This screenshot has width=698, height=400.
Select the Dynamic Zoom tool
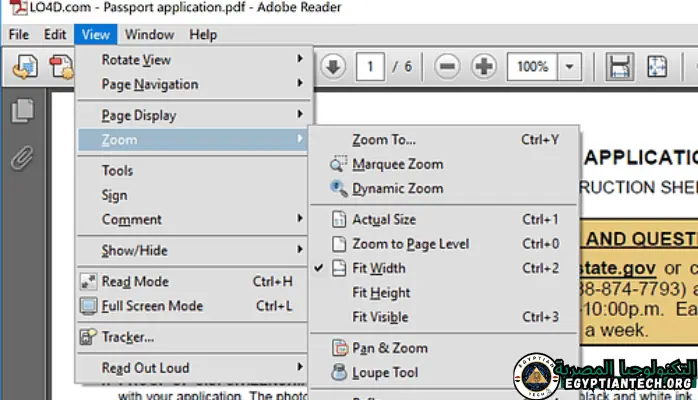[x=444, y=189]
